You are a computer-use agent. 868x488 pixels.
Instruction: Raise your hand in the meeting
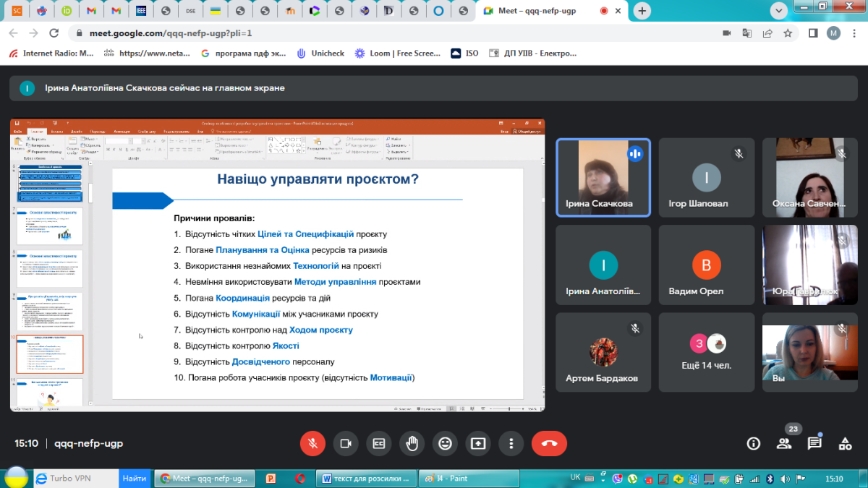[x=412, y=443]
